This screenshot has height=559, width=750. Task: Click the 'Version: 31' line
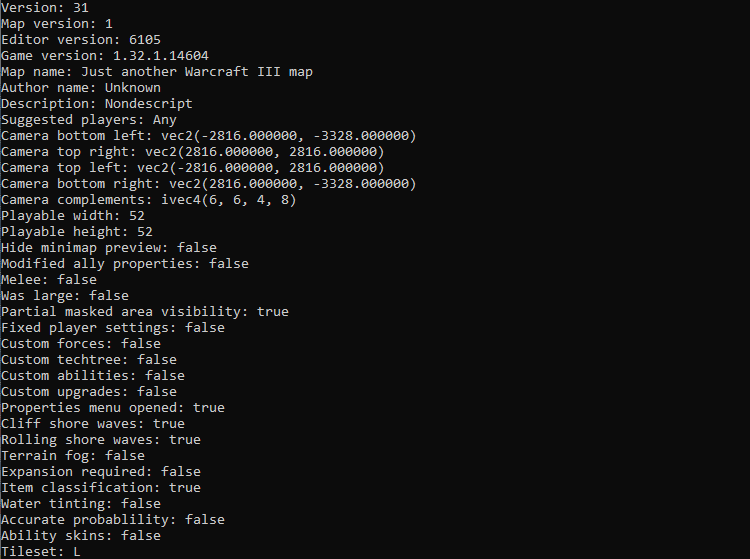pos(44,8)
